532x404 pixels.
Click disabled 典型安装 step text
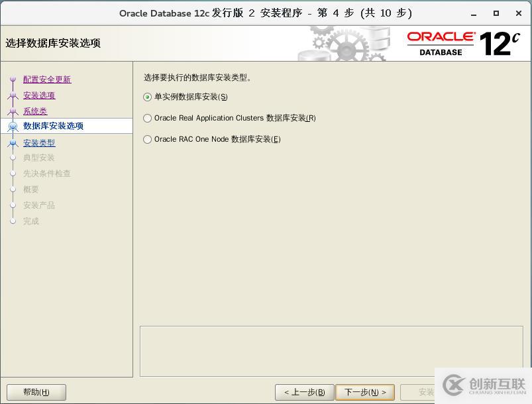coord(39,158)
